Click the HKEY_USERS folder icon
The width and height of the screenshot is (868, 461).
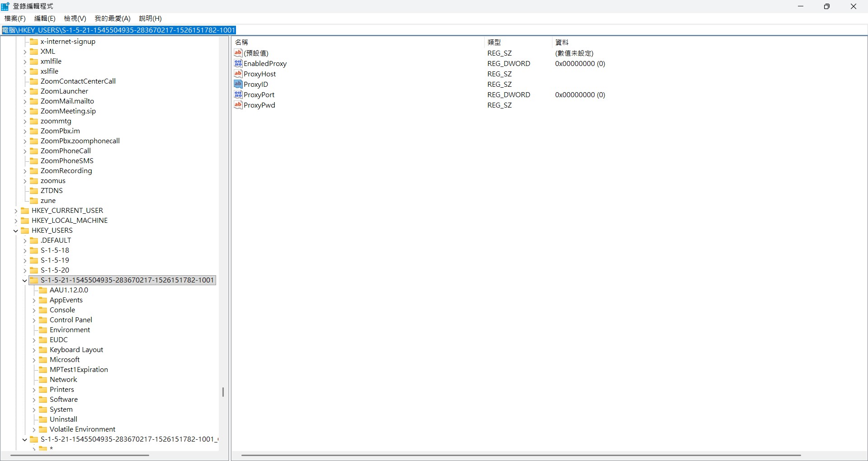25,230
